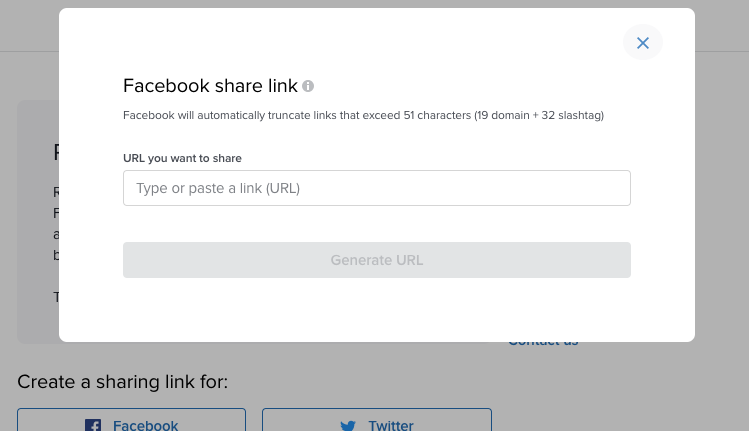Click the Create a sharing link for heading
Image resolution: width=749 pixels, height=431 pixels.
123,382
